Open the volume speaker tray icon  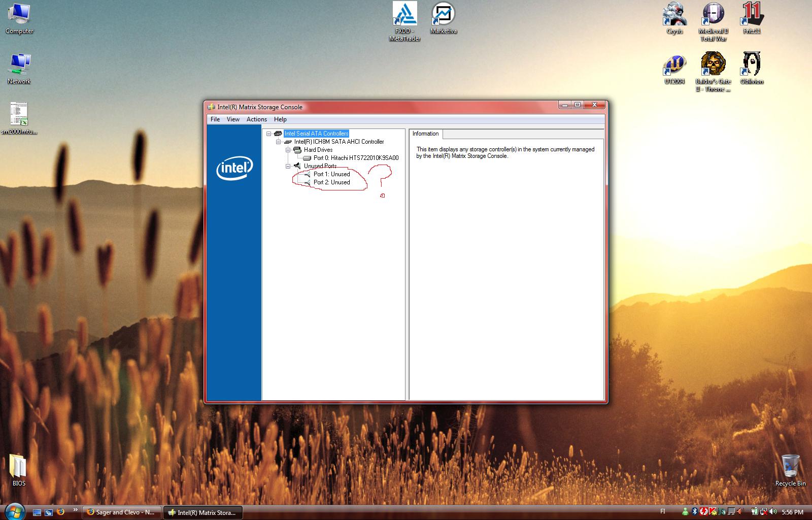pyautogui.click(x=773, y=512)
